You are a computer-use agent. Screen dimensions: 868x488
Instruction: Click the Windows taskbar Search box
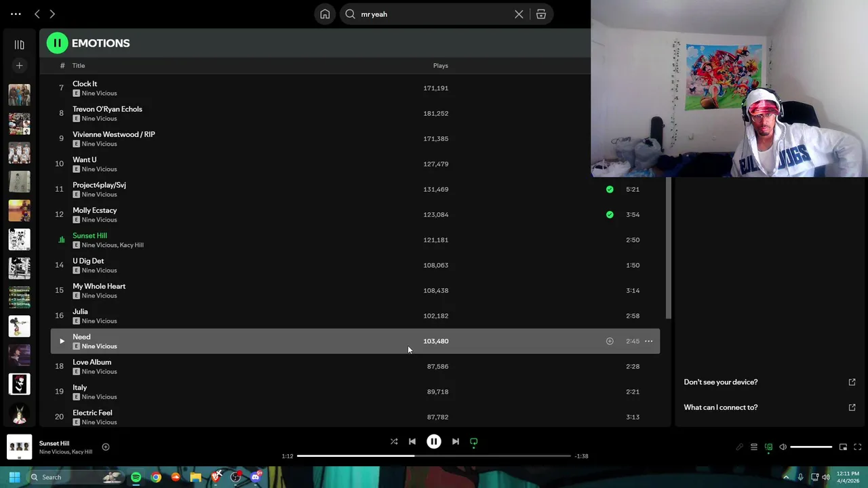[x=77, y=477]
